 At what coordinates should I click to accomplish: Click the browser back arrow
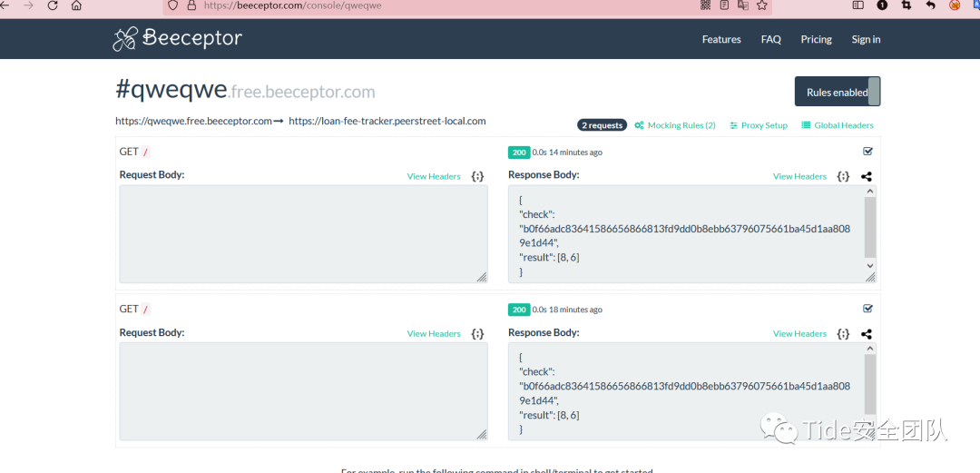[5, 5]
